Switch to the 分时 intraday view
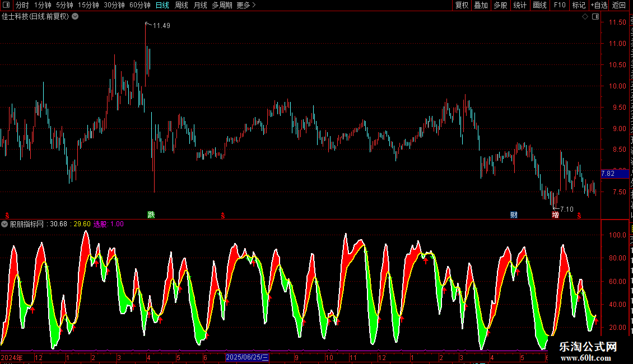Image resolution: width=633 pixels, height=364 pixels. (22, 5)
